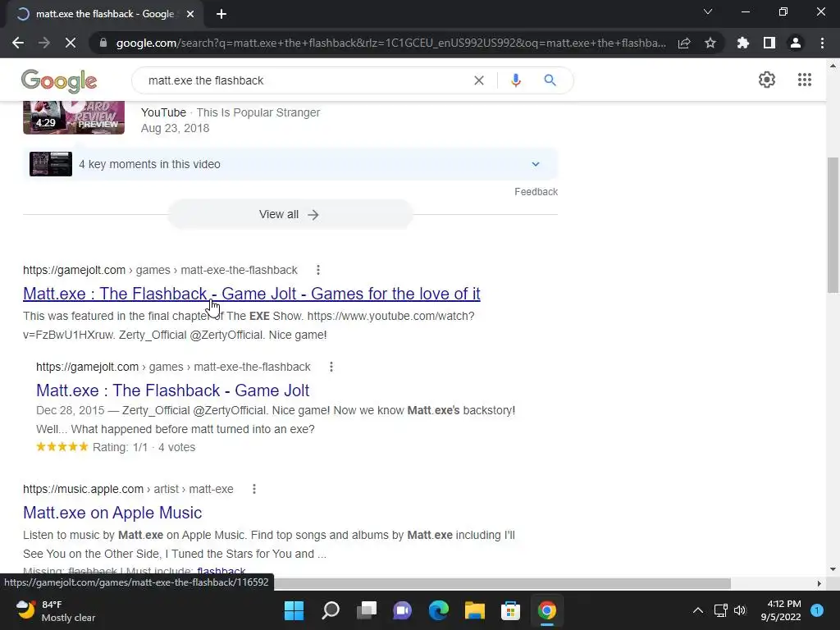
Task: Open the notification badge
Action: (818, 610)
